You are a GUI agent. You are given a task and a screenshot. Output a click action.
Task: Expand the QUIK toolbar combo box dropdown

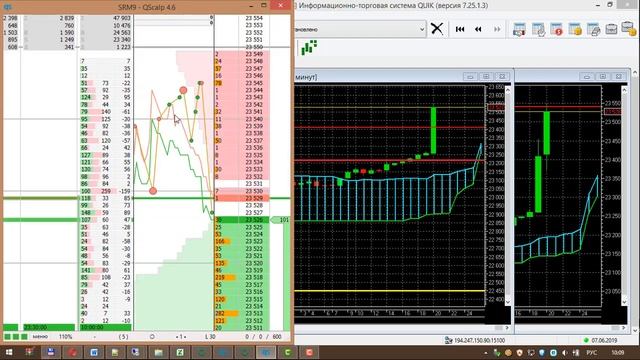coord(422,29)
